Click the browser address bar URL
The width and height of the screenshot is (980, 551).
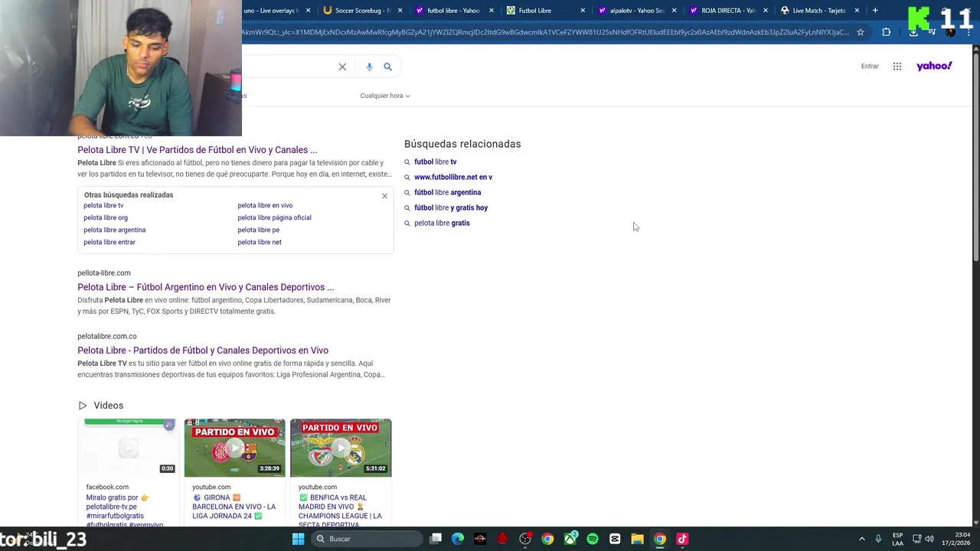click(545, 32)
